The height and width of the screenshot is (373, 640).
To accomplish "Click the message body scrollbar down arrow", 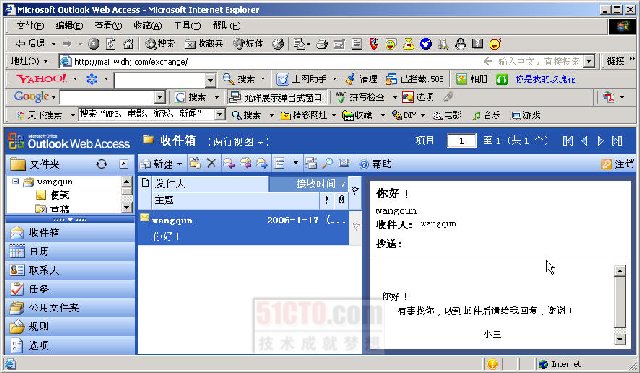I will pyautogui.click(x=620, y=338).
